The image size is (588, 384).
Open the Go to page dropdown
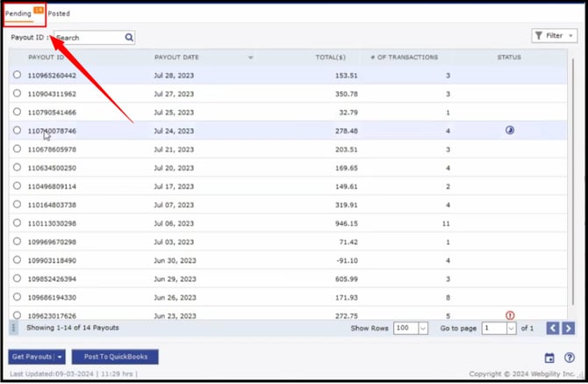[x=511, y=328]
